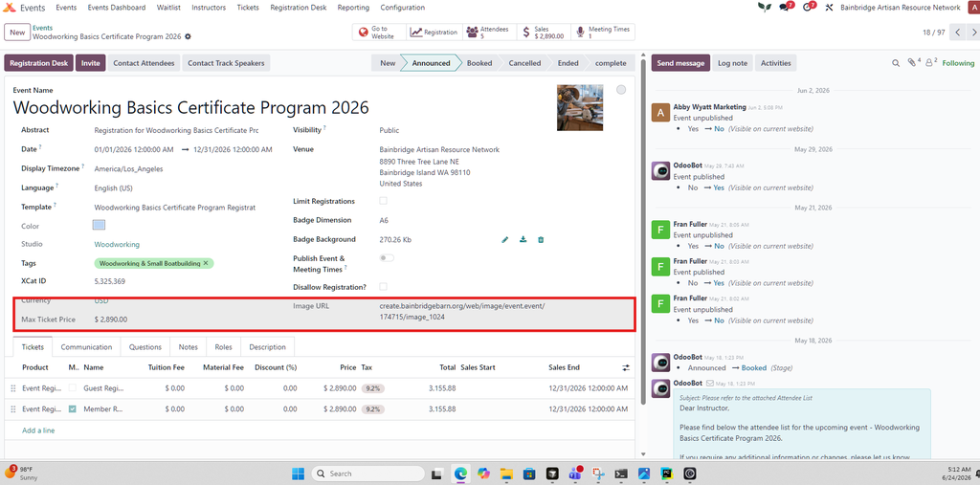Tick the Disallow Registration checkbox
Viewport: 980px width, 485px height.
(383, 287)
